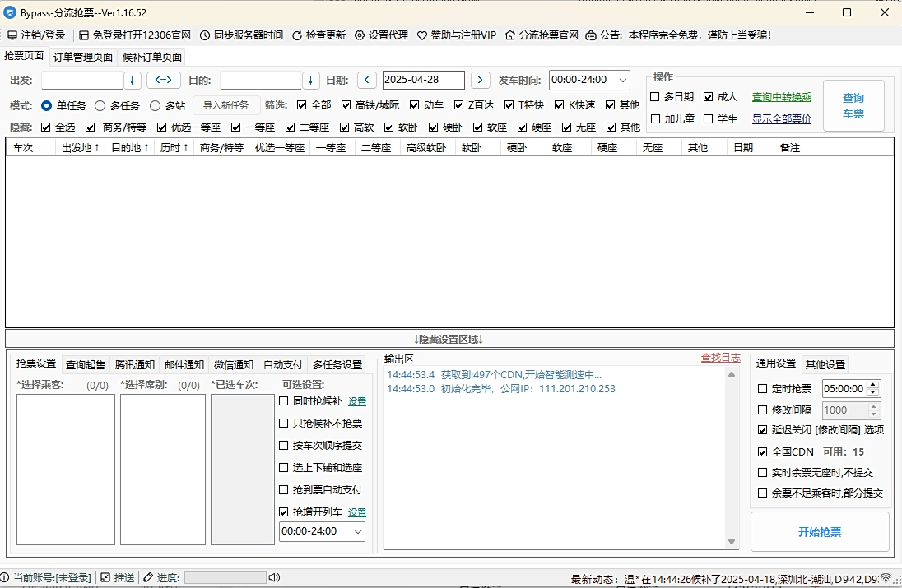Open the 分流抢票官网 home icon
902x588 pixels.
click(510, 35)
